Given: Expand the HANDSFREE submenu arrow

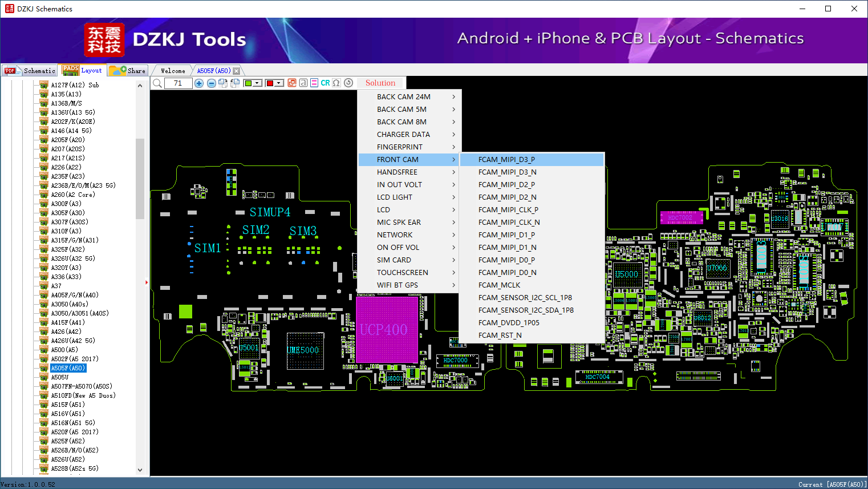Looking at the screenshot, I should pos(454,172).
